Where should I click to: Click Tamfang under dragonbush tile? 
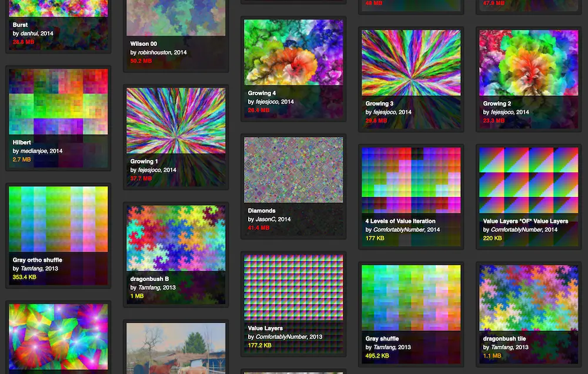pyautogui.click(x=502, y=348)
